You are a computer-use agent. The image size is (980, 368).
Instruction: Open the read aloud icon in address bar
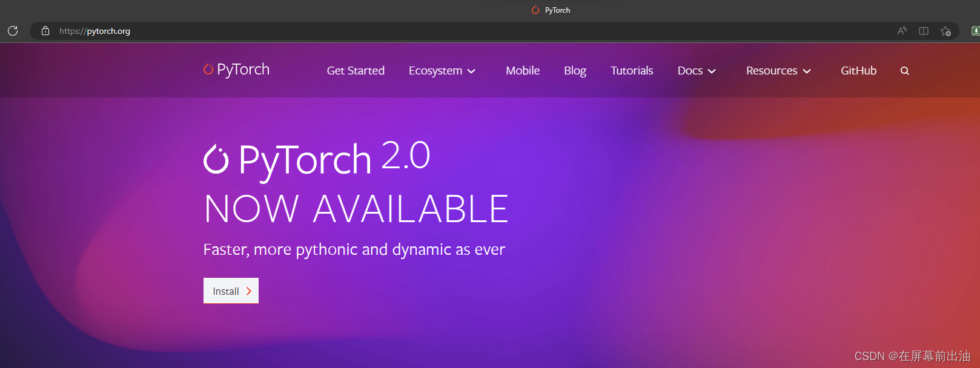tap(902, 31)
